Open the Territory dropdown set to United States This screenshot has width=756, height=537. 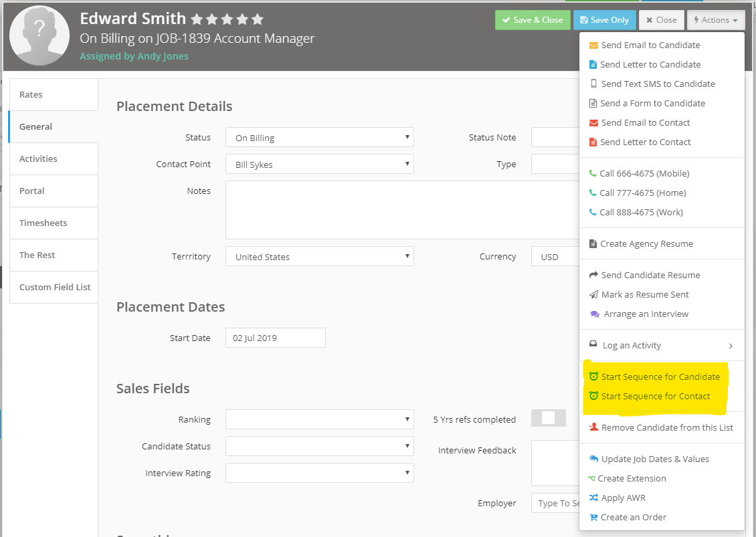319,257
